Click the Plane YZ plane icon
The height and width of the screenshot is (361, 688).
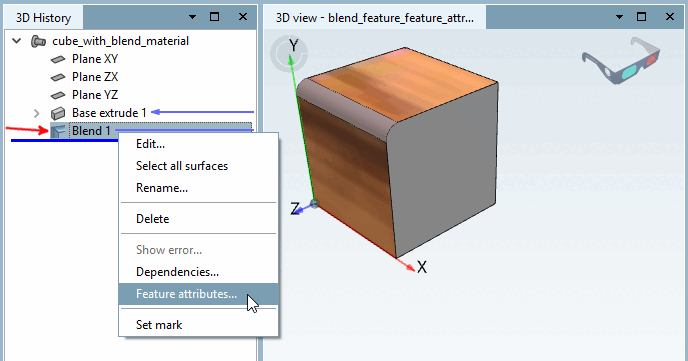tap(58, 95)
